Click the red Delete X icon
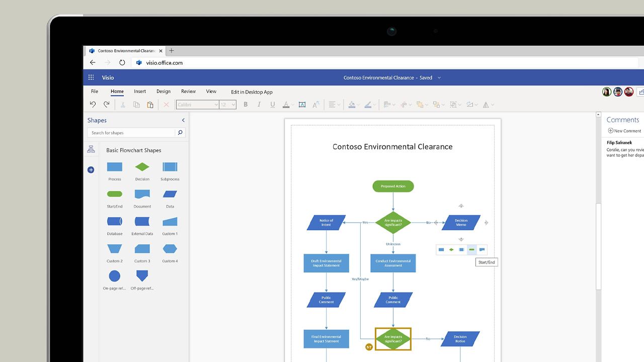 click(x=166, y=105)
